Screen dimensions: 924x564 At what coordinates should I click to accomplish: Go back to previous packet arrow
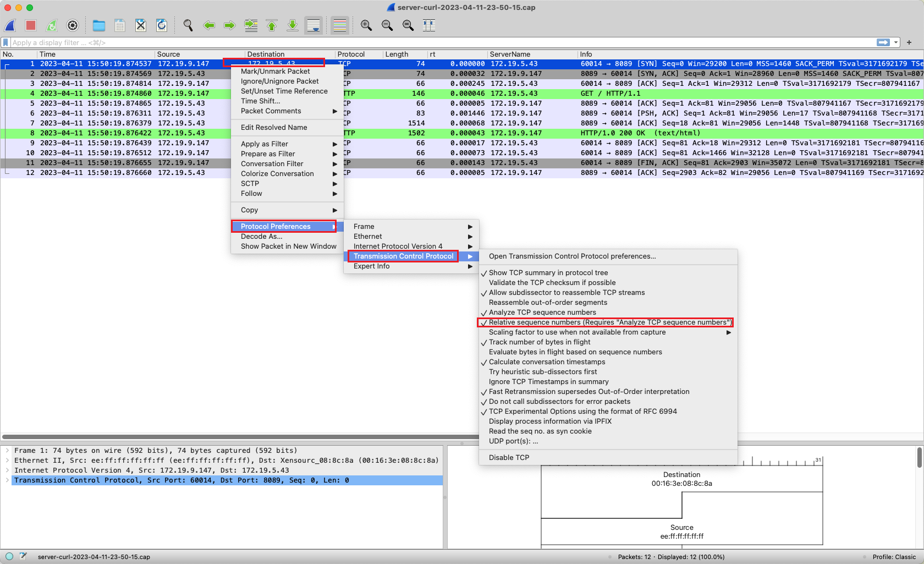[x=209, y=25]
